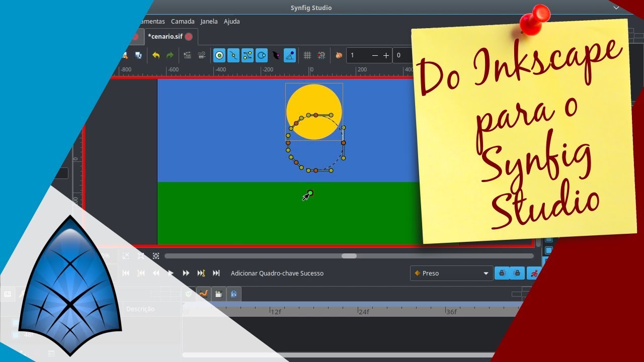Undo the last action

(x=156, y=55)
